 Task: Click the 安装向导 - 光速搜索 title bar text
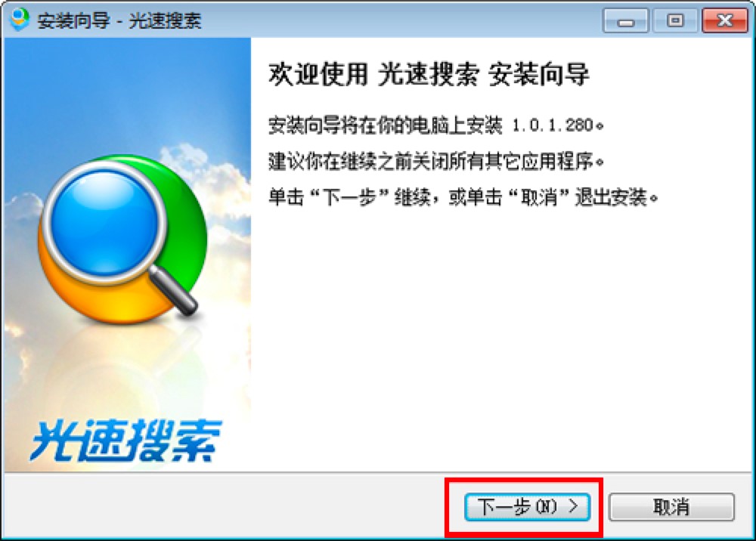[x=119, y=20]
